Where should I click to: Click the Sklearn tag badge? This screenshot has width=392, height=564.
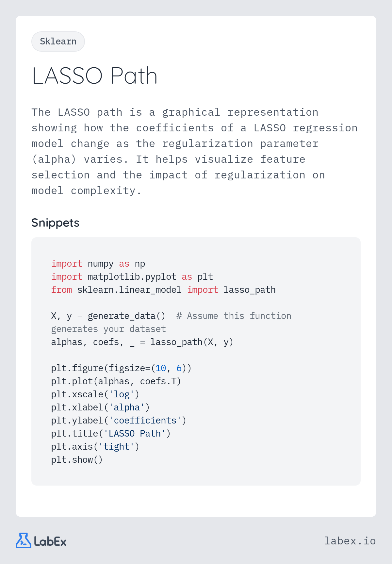pyautogui.click(x=58, y=41)
